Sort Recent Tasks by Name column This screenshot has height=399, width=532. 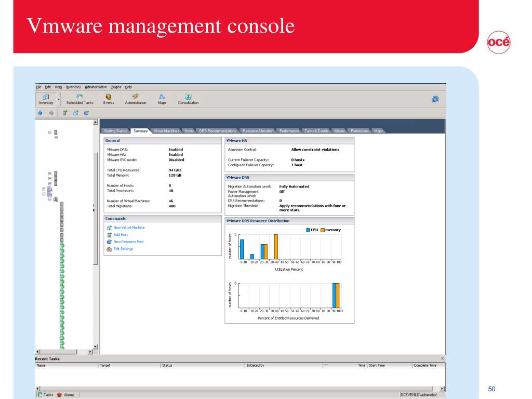66,365
